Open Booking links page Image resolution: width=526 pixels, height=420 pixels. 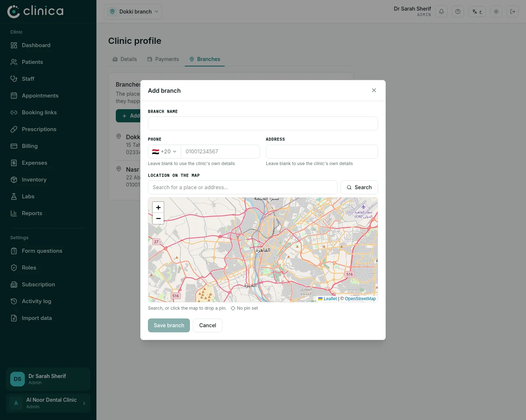[x=48, y=112]
